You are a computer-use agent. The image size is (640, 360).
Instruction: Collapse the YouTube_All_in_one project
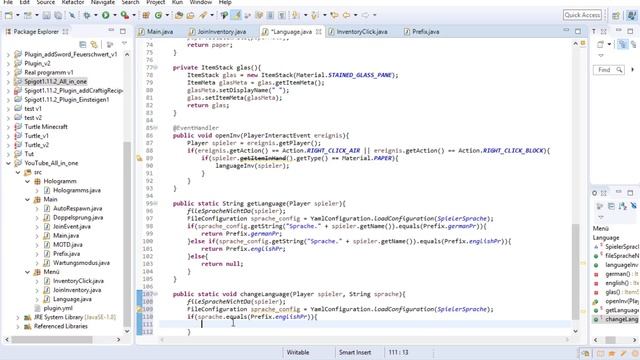pyautogui.click(x=8, y=163)
